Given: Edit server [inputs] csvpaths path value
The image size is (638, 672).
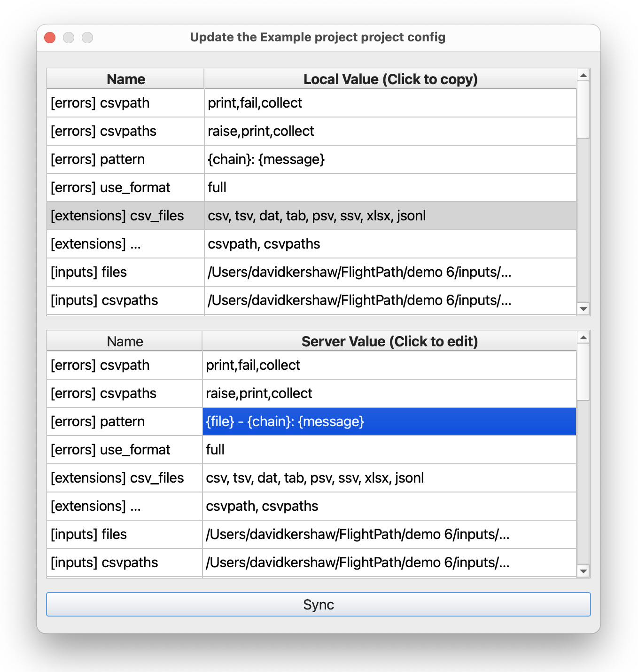Looking at the screenshot, I should (389, 563).
